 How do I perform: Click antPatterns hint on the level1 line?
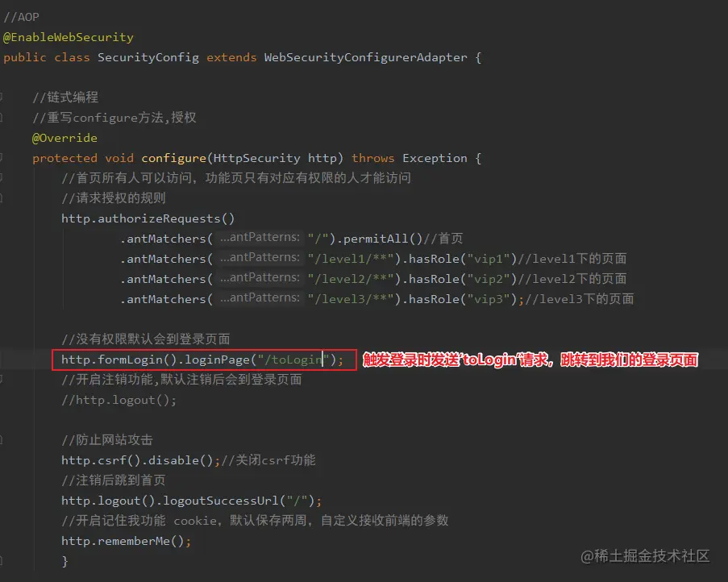[x=260, y=258]
